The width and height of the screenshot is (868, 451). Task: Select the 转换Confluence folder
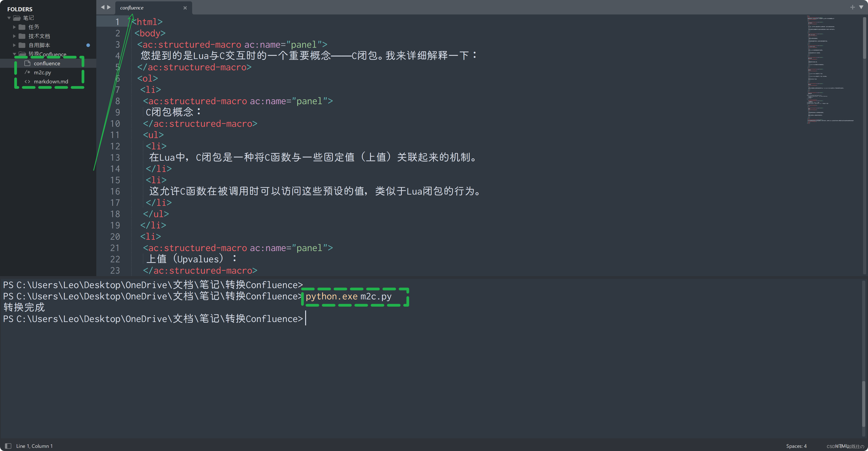point(47,54)
